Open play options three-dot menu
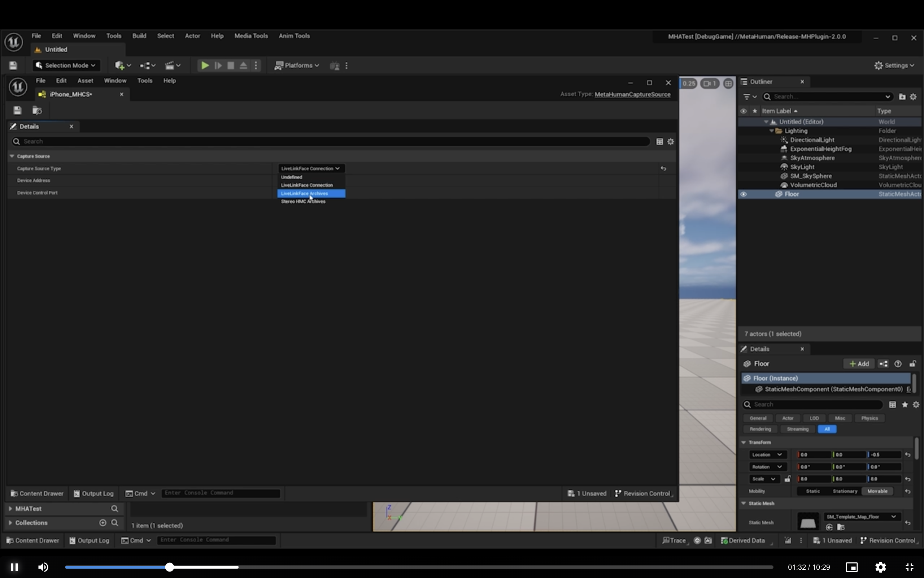 [256, 65]
